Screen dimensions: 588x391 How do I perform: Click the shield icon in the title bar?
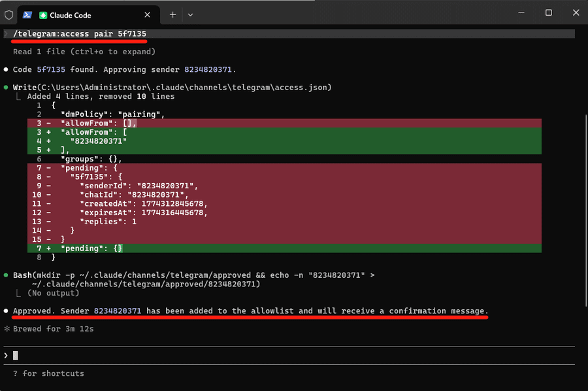coord(9,15)
